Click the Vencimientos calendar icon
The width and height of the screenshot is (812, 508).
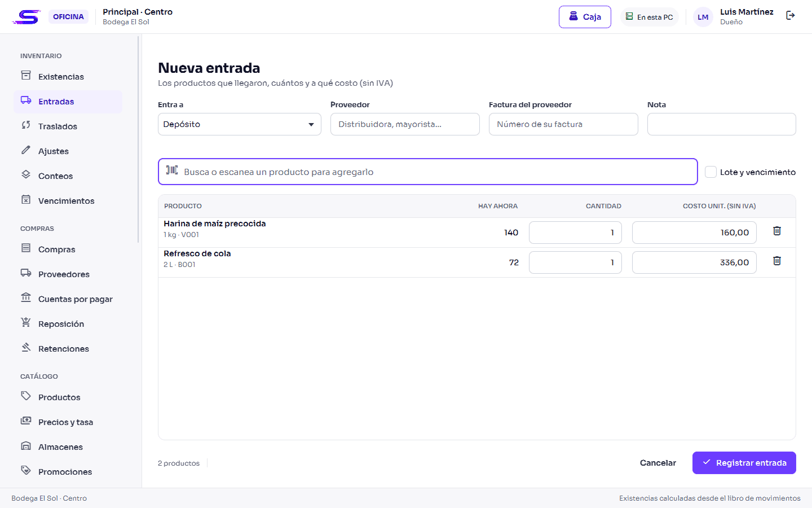26,200
